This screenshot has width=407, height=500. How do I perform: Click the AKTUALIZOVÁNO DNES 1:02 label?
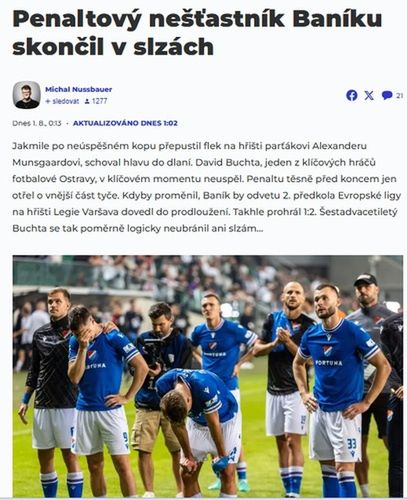pyautogui.click(x=125, y=123)
